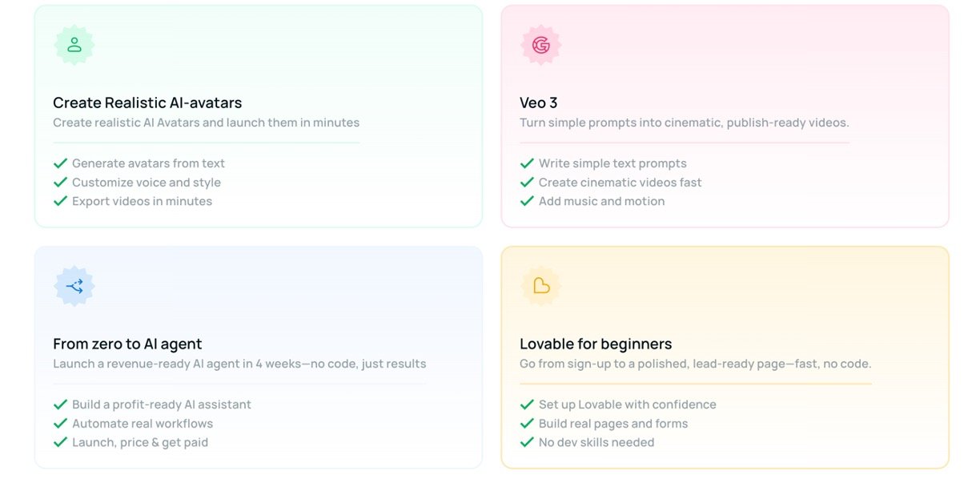The image size is (980, 479).
Task: Click checkmark beside Generate avatars from text
Action: click(60, 163)
